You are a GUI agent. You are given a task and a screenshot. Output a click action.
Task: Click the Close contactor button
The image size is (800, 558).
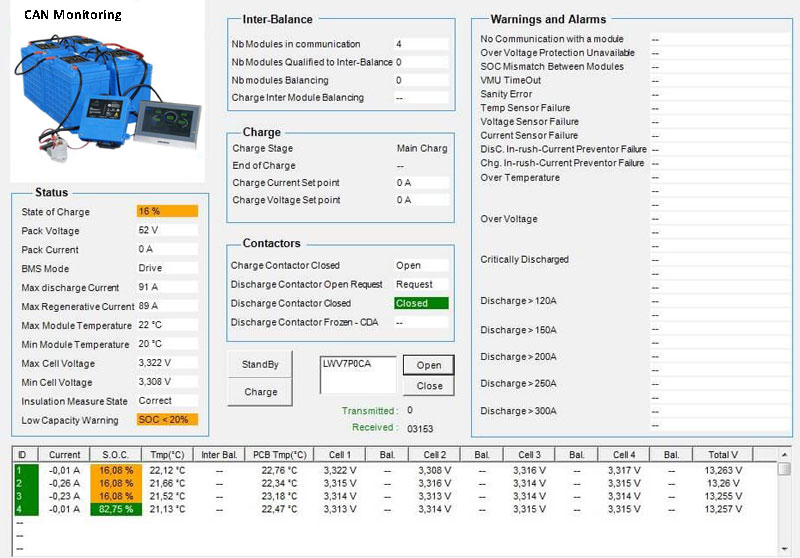pos(429,386)
